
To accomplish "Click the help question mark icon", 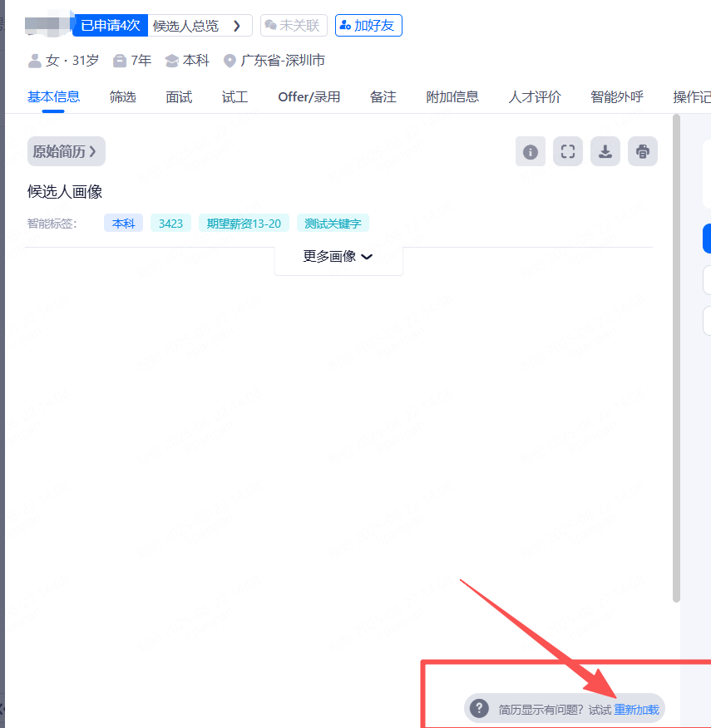I will pyautogui.click(x=479, y=709).
